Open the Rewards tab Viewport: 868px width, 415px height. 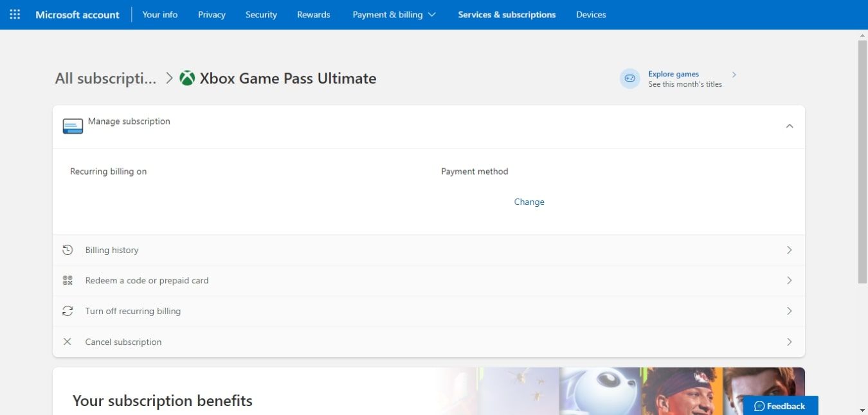pyautogui.click(x=314, y=14)
